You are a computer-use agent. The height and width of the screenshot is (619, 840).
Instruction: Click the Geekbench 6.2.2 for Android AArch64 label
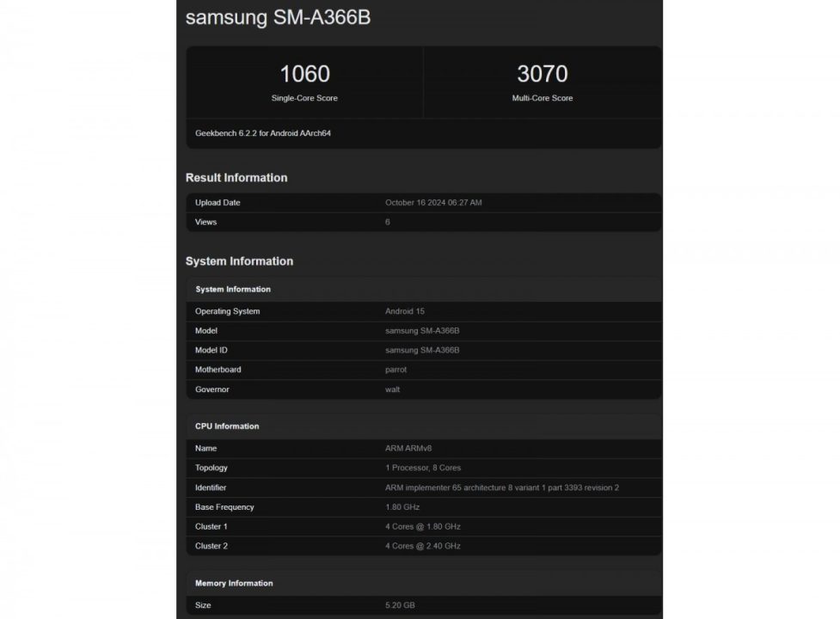click(x=261, y=132)
